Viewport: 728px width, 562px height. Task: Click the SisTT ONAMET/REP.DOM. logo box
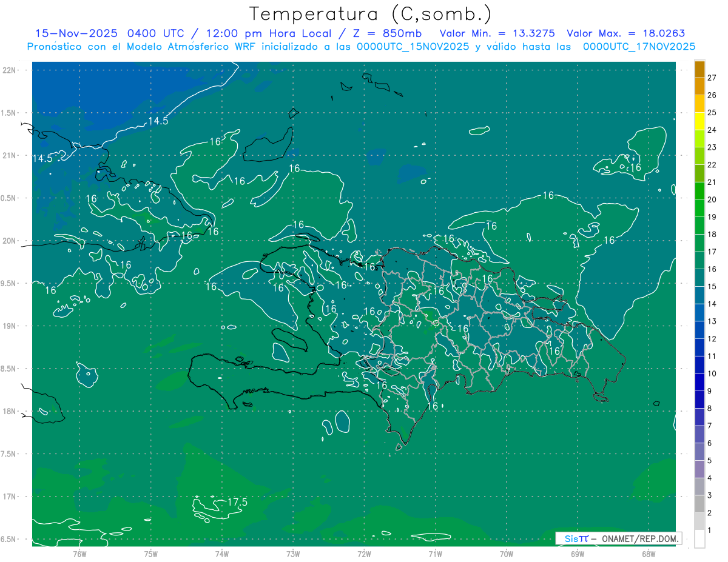[618, 538]
